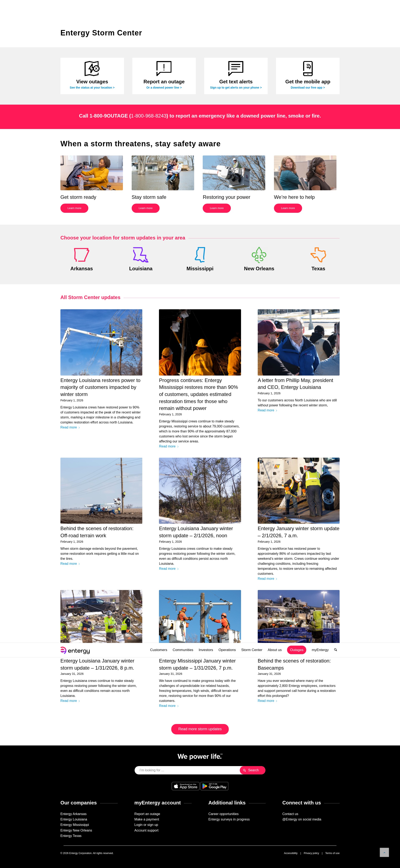Read more on Mississippi restores 90% article
Viewport: 400px width, 868px height.
169,446
